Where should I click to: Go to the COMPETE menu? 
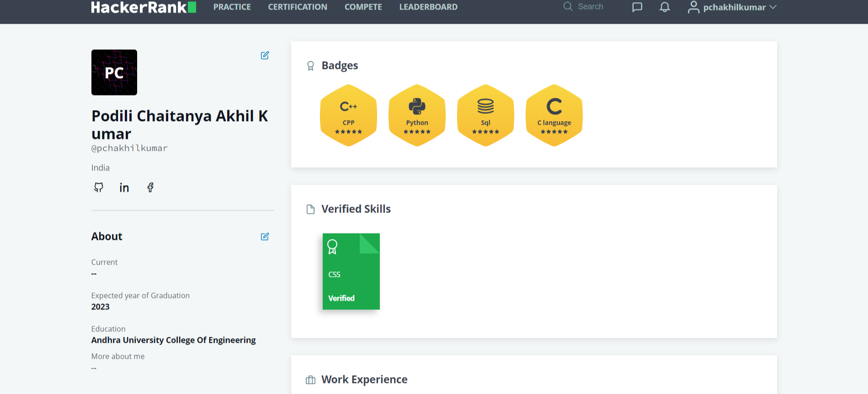point(363,7)
